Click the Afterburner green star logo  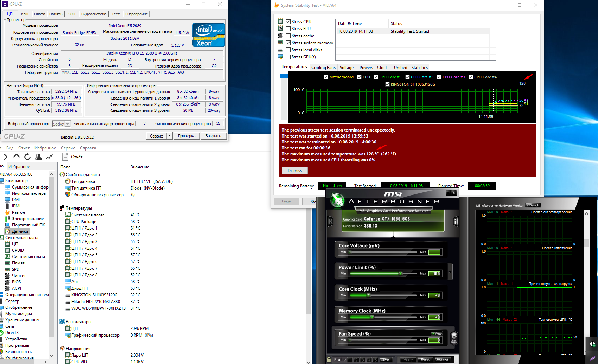click(x=337, y=200)
